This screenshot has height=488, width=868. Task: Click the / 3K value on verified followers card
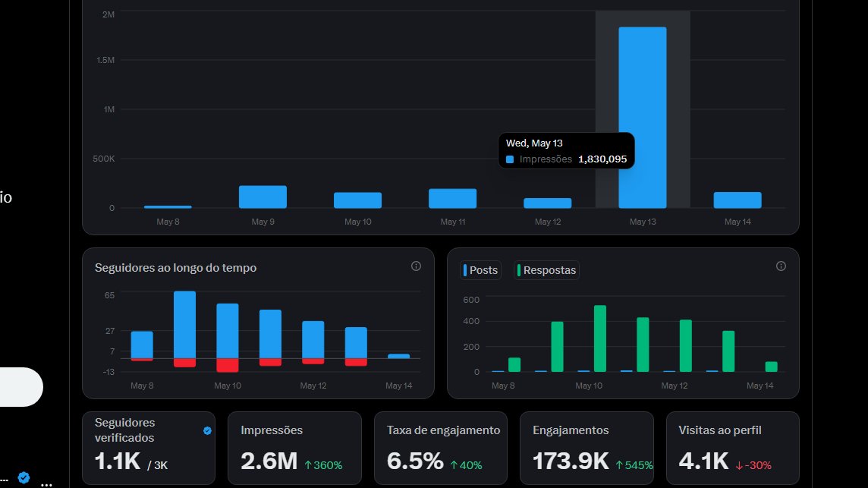(157, 465)
